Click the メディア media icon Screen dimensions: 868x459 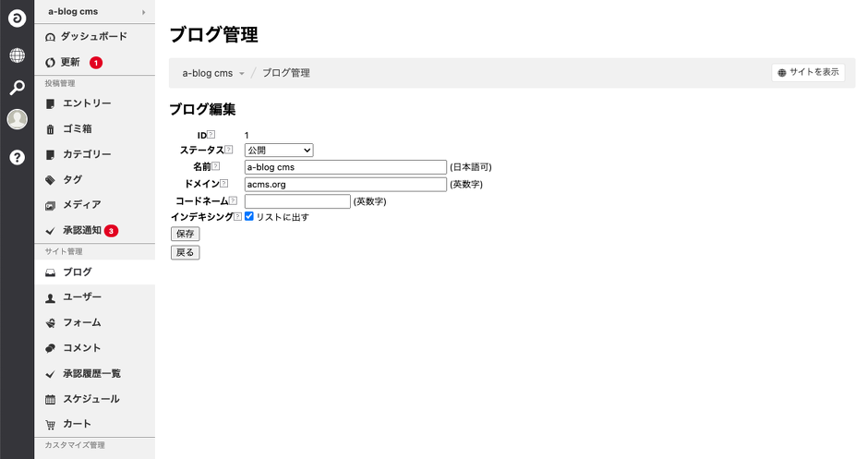click(x=51, y=205)
